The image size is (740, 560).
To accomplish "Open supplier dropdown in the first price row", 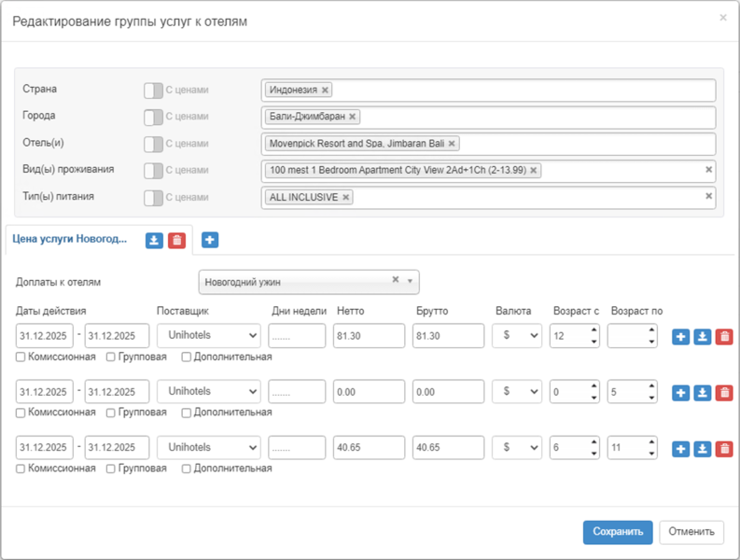I will pyautogui.click(x=208, y=336).
